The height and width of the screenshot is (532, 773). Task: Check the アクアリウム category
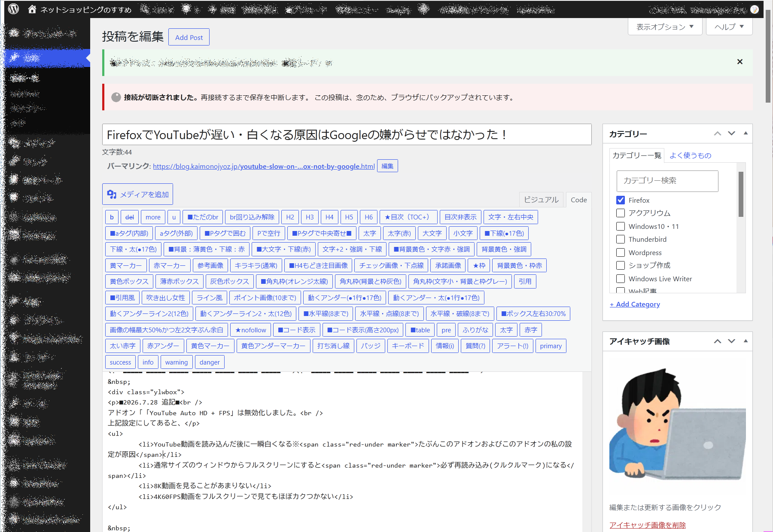pyautogui.click(x=621, y=213)
